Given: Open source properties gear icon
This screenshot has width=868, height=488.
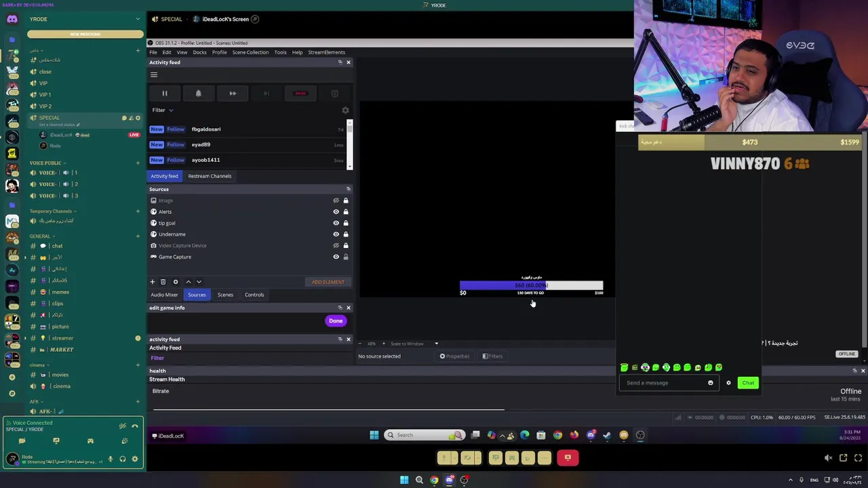Looking at the screenshot, I should tap(176, 282).
